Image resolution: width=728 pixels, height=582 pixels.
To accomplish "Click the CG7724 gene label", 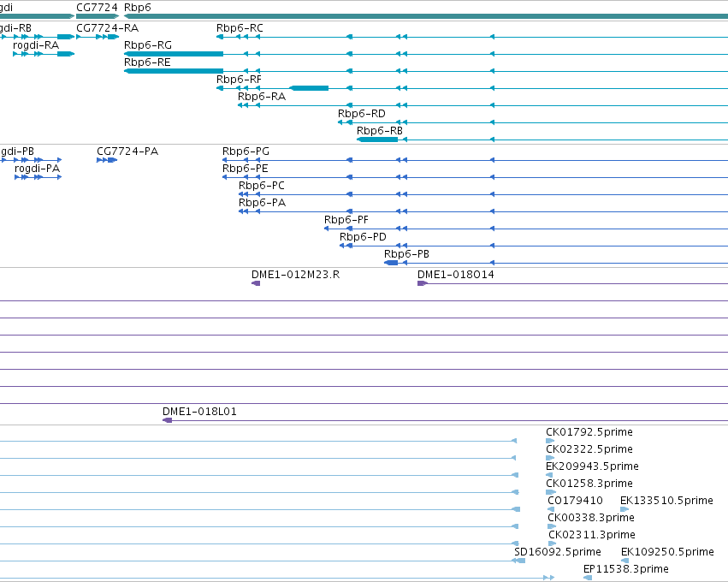I will coord(97,8).
